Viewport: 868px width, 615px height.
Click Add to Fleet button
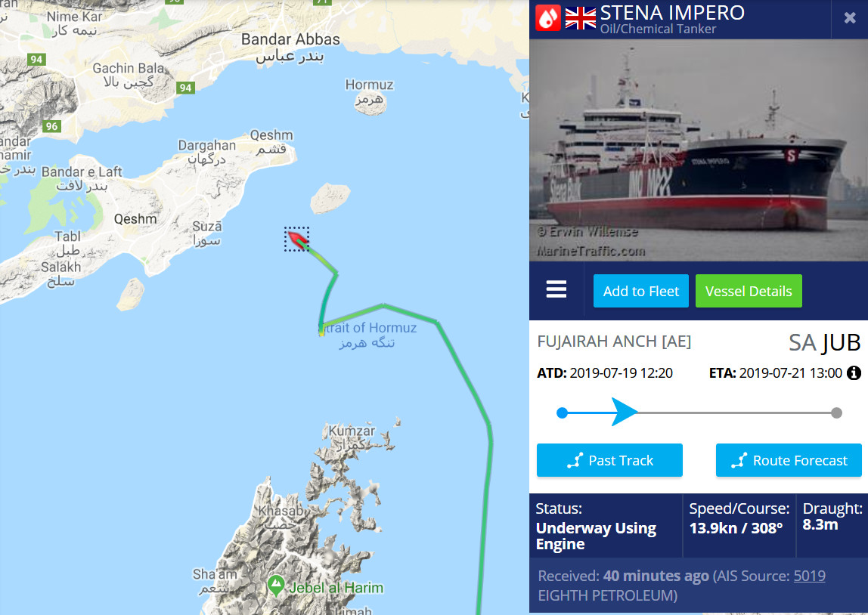coord(641,291)
